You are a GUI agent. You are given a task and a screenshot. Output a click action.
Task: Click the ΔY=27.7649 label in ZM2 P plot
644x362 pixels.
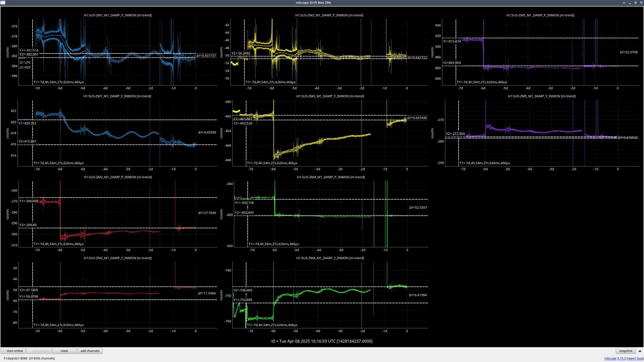207,213
